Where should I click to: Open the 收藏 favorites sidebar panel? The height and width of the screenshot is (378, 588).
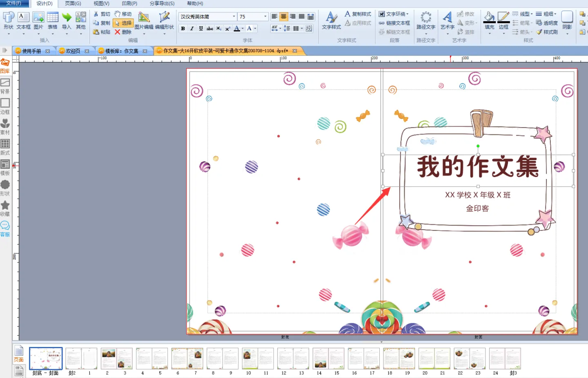(x=5, y=209)
